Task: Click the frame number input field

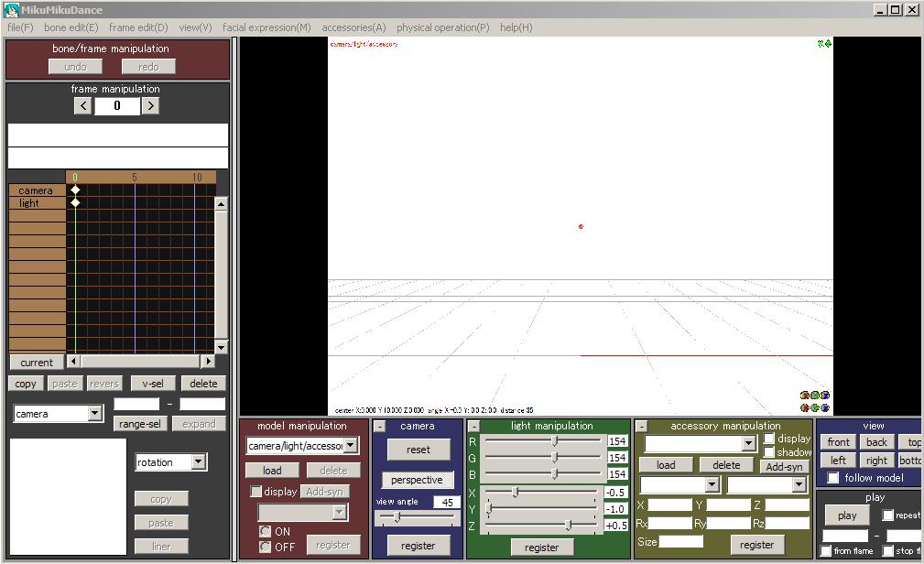Action: click(117, 106)
